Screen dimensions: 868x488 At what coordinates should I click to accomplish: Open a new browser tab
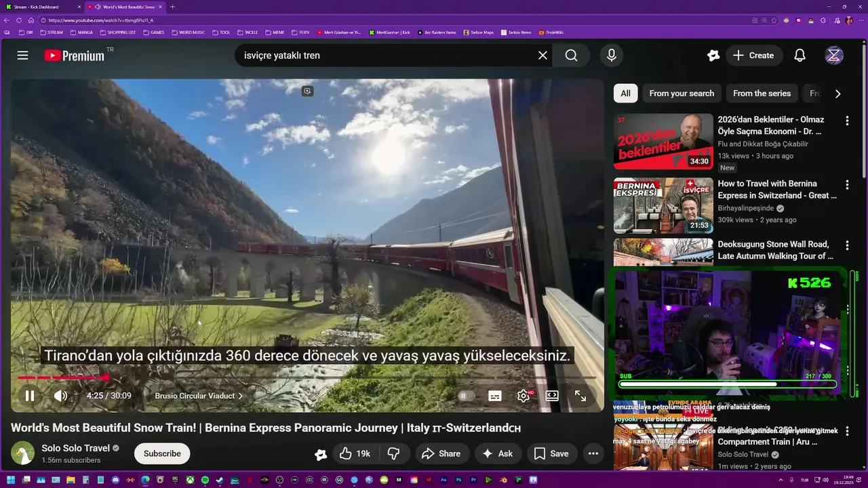tap(172, 7)
